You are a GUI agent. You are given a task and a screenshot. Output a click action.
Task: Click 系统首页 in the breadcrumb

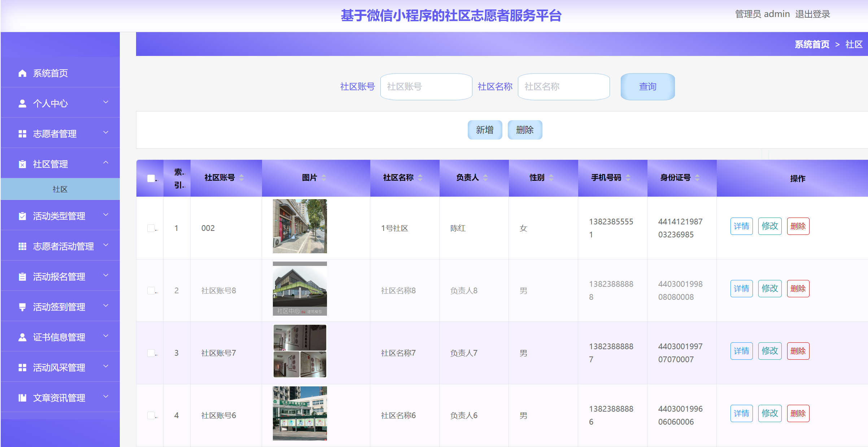[811, 44]
